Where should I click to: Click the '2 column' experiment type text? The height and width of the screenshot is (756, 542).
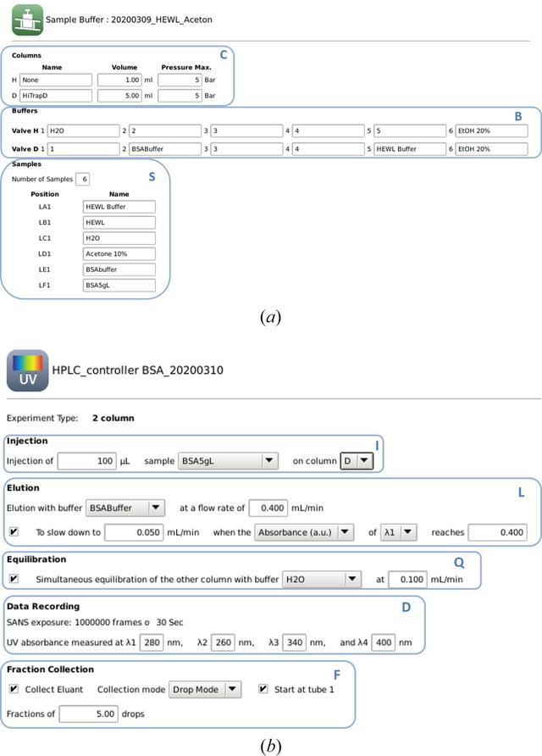coord(113,418)
